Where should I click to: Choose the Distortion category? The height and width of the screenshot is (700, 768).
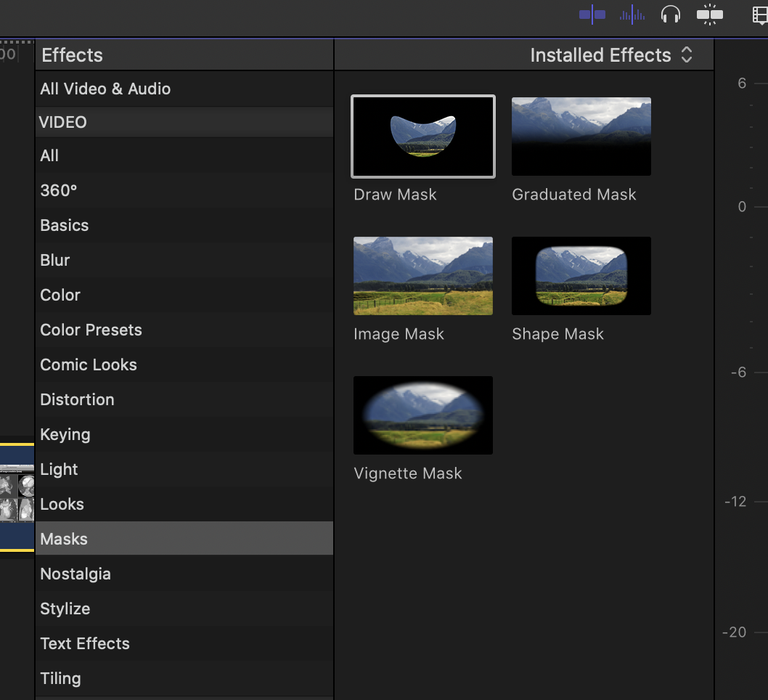pos(184,399)
